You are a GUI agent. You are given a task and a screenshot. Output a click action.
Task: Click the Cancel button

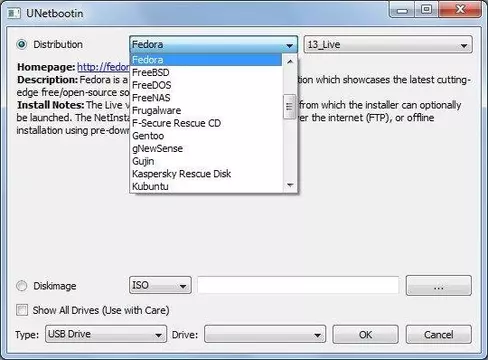click(439, 334)
